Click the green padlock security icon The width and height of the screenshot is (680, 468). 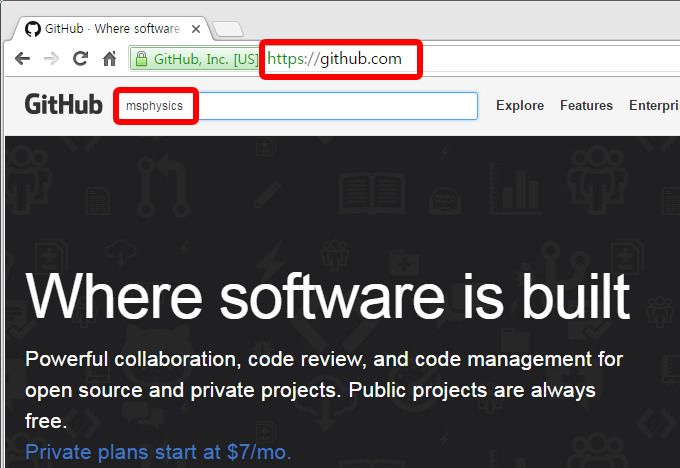tap(141, 59)
